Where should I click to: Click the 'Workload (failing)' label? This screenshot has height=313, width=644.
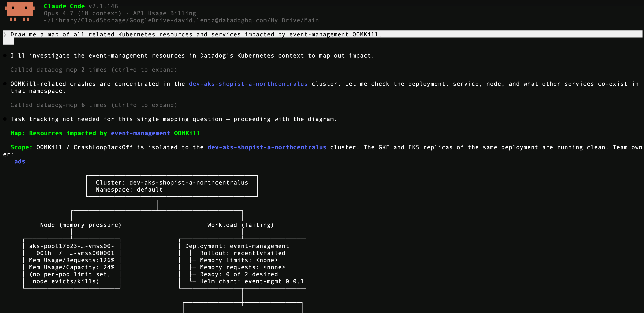pos(241,225)
